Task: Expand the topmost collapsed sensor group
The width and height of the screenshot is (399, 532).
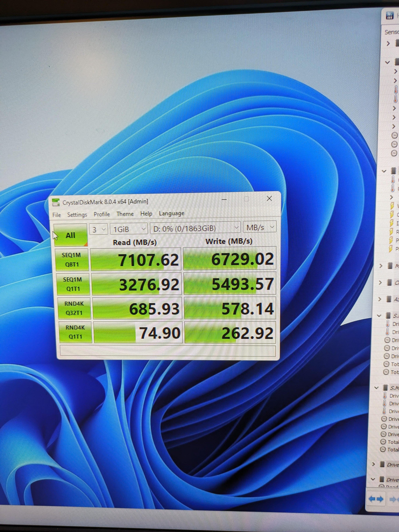Action: (x=388, y=44)
